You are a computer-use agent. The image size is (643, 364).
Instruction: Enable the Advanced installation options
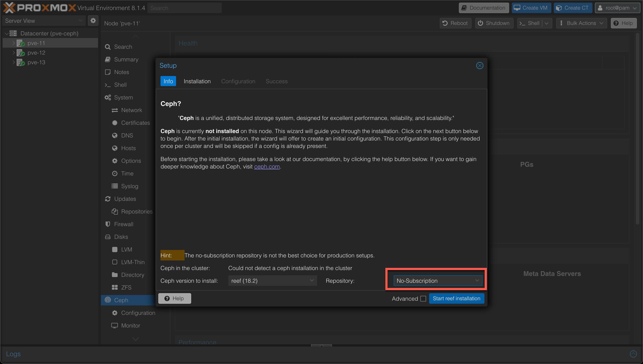pos(422,298)
